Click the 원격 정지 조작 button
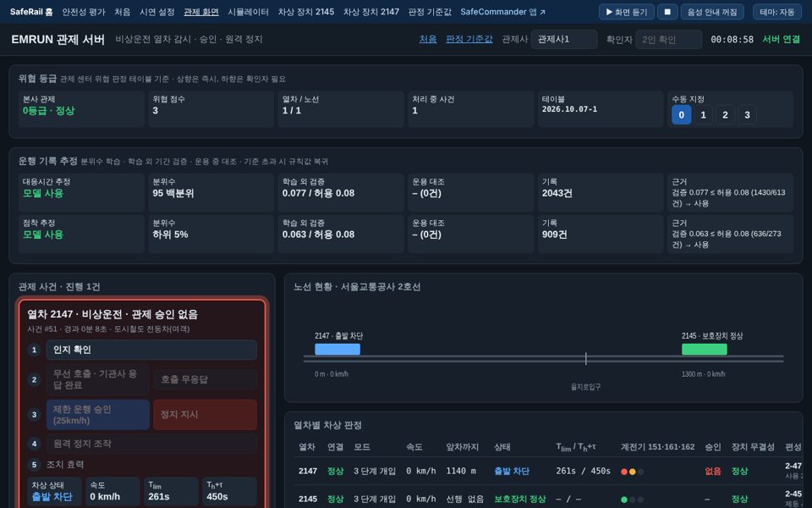The image size is (812, 508). point(151,444)
